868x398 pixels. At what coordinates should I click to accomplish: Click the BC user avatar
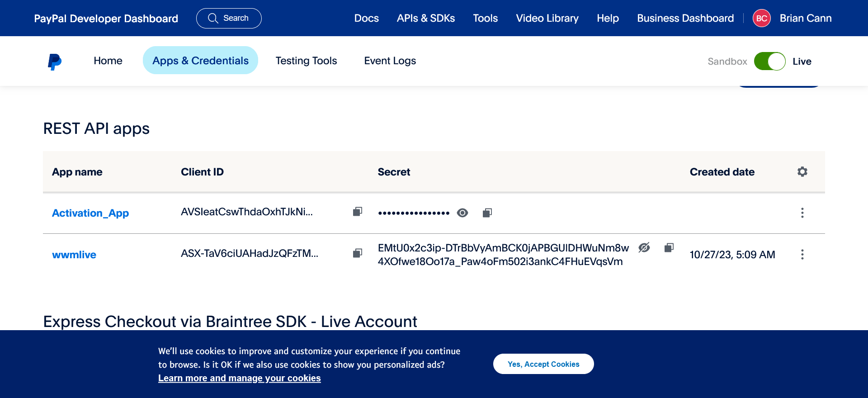(x=762, y=18)
